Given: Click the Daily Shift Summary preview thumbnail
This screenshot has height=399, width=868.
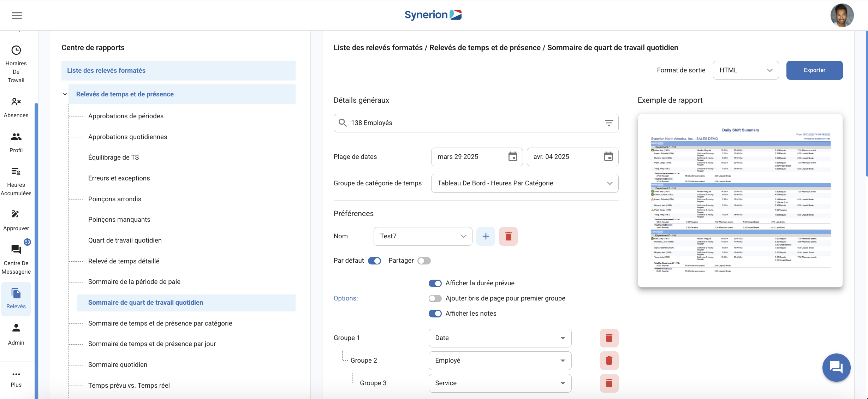Looking at the screenshot, I should (740, 201).
